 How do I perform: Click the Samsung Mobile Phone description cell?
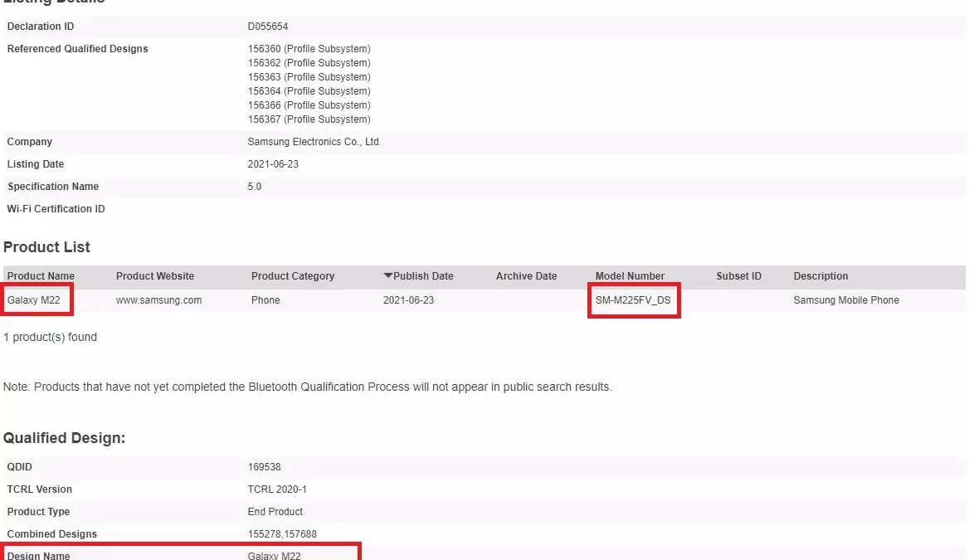pyautogui.click(x=846, y=300)
